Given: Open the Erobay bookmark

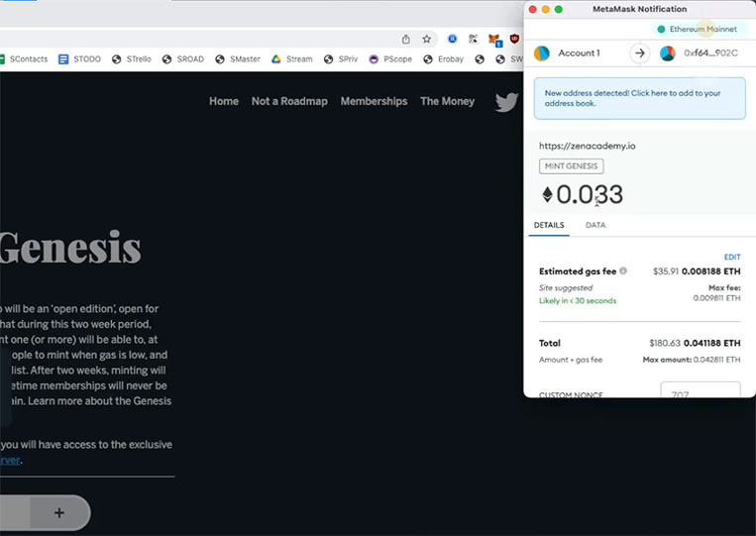Looking at the screenshot, I should pyautogui.click(x=443, y=58).
